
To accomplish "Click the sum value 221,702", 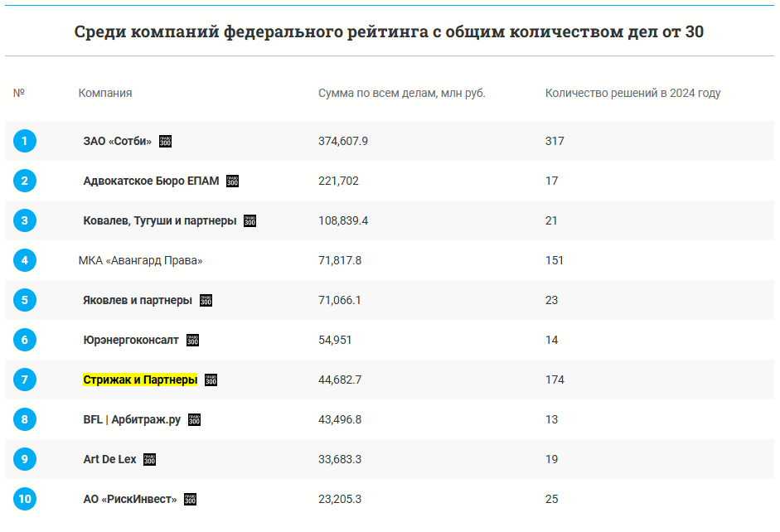I will (x=338, y=181).
